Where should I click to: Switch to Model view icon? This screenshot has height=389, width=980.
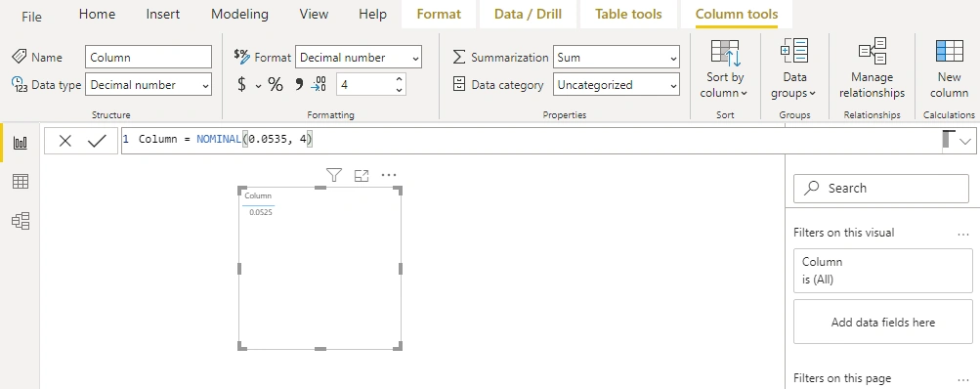point(21,221)
